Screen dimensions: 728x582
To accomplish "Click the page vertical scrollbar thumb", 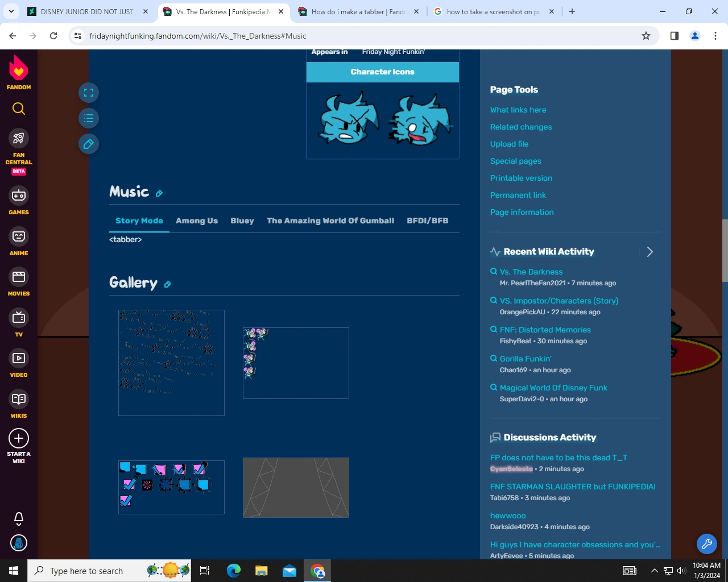I will coord(725,250).
